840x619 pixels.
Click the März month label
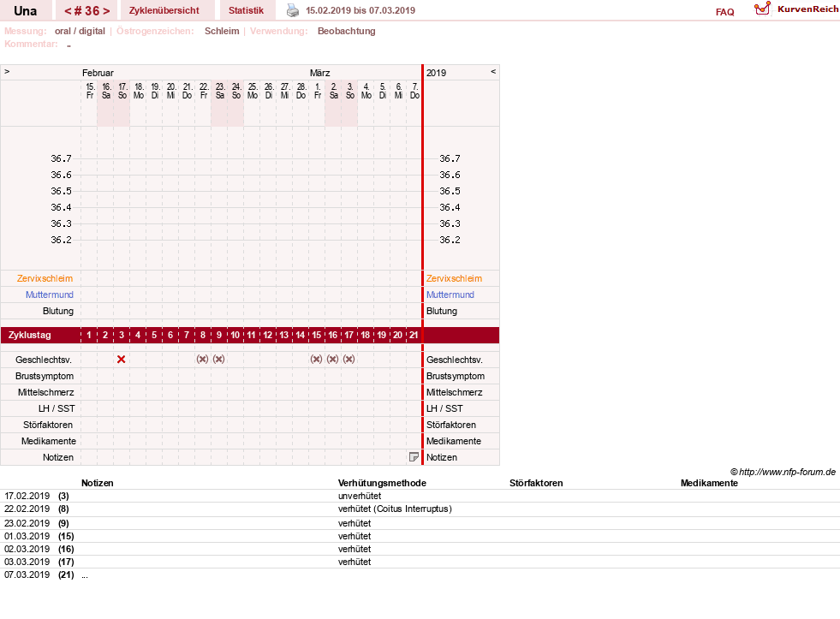(x=320, y=73)
